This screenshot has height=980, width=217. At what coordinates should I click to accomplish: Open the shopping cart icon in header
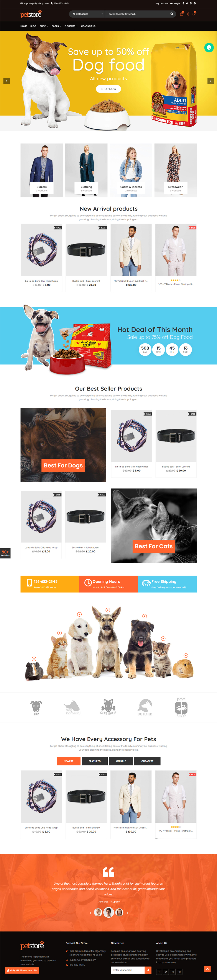pos(182,14)
